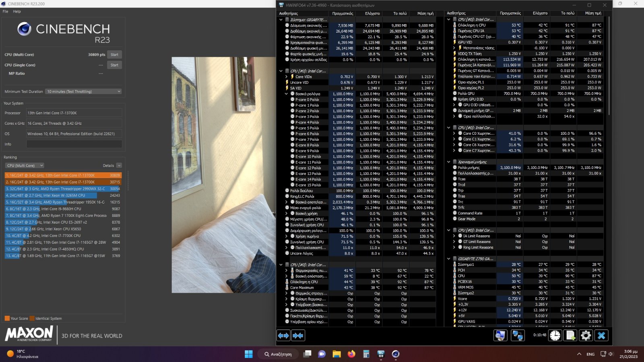Click the Processor field showing i7-13700K
The width and height of the screenshot is (644, 362).
74,113
